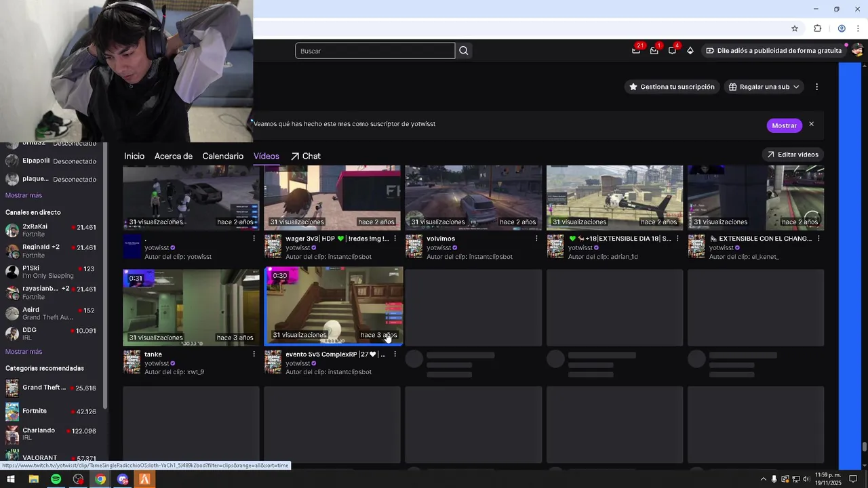868x488 pixels.
Task: Expand offline channels with first 'Mostrar más'
Action: click(24, 195)
